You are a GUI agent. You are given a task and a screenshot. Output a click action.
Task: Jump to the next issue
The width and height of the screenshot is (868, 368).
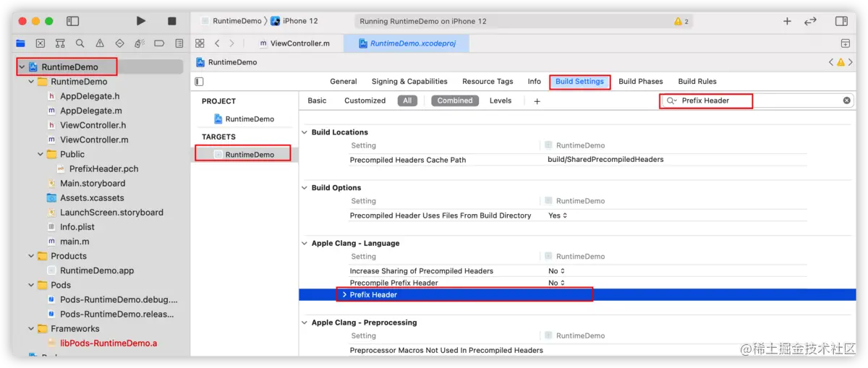(x=851, y=62)
